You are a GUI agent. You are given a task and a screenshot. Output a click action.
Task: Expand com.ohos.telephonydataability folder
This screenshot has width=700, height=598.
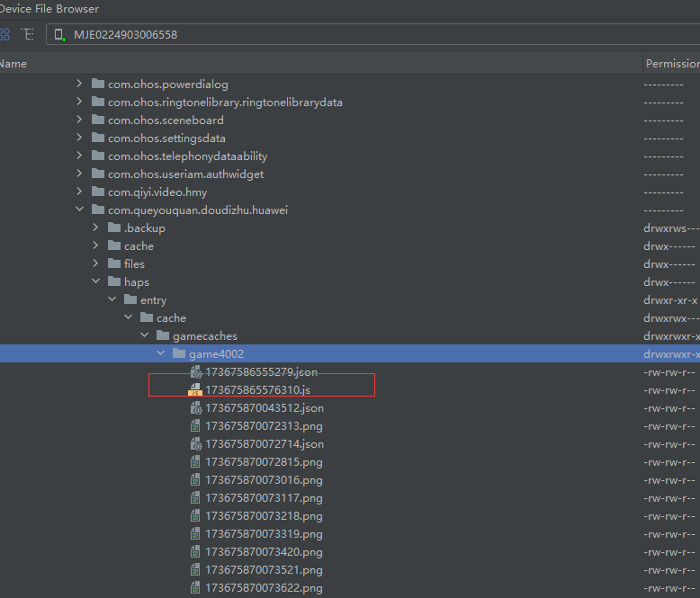point(79,156)
